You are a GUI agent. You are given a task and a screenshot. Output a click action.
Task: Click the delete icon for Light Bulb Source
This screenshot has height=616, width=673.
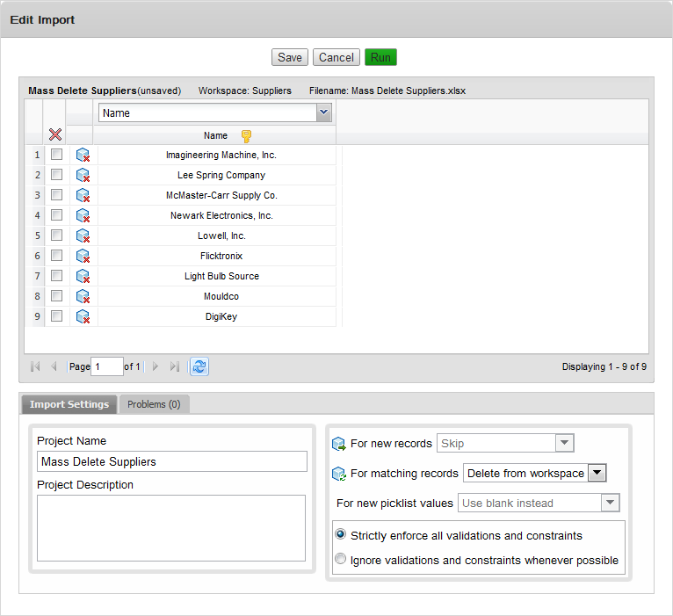tap(83, 276)
